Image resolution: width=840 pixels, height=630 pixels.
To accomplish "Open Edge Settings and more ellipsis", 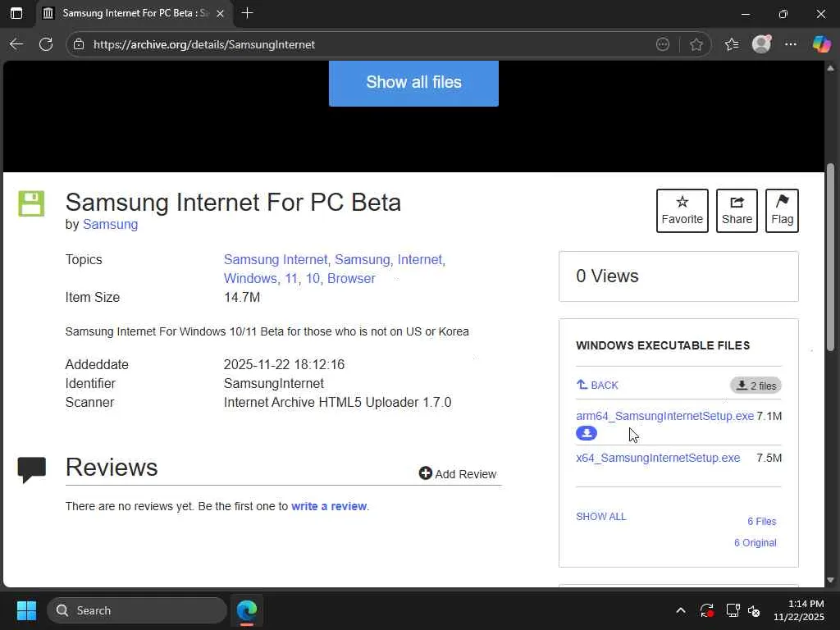I will 791,44.
